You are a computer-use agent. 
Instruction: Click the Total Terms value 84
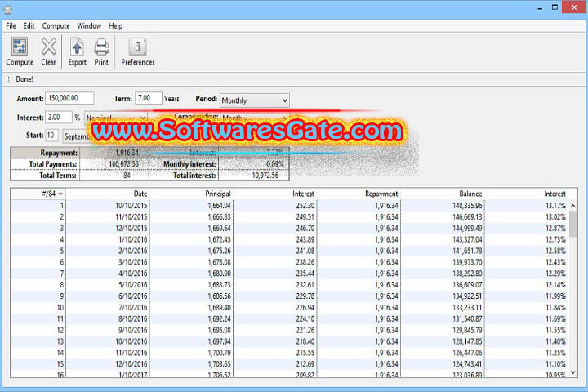(127, 176)
